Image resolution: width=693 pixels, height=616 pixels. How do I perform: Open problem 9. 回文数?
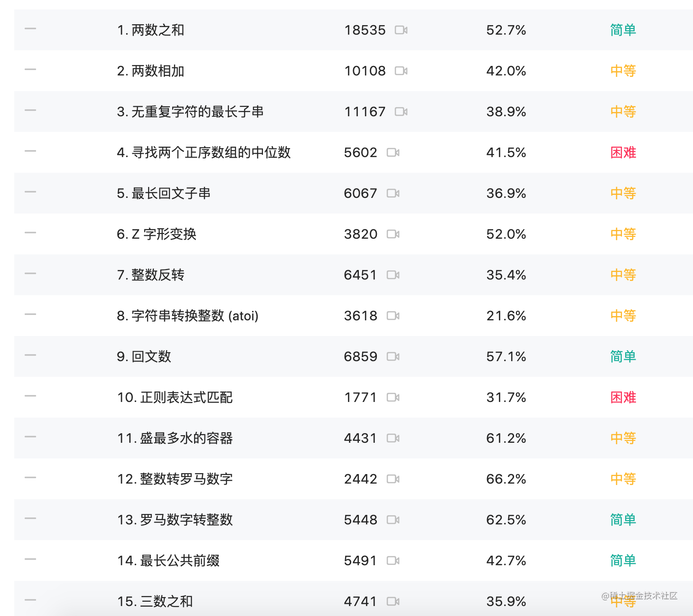[144, 356]
